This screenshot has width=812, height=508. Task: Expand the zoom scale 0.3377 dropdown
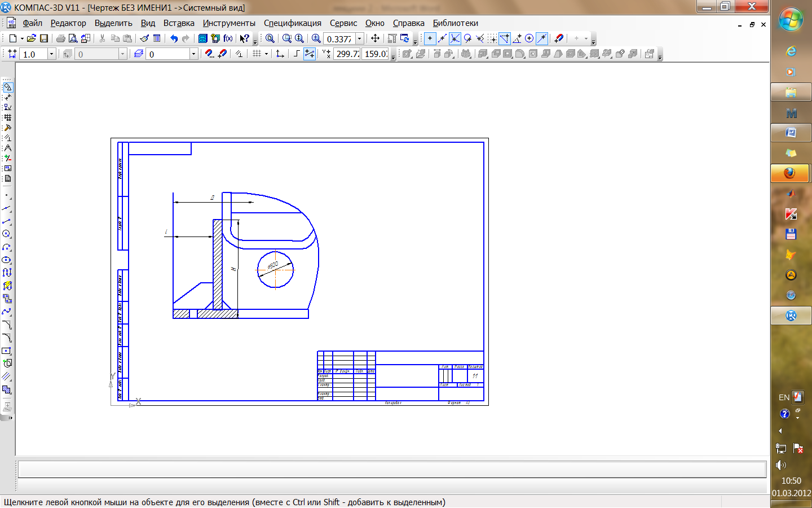359,38
